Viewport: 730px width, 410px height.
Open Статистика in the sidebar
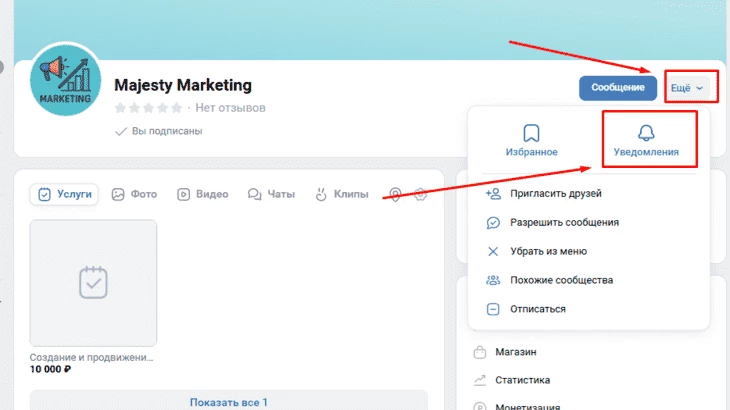[522, 380]
